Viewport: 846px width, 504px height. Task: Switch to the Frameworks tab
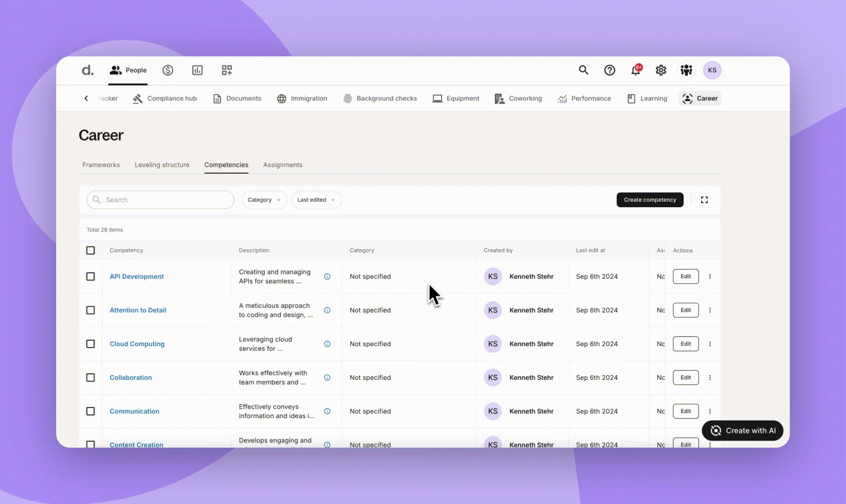[x=101, y=165]
